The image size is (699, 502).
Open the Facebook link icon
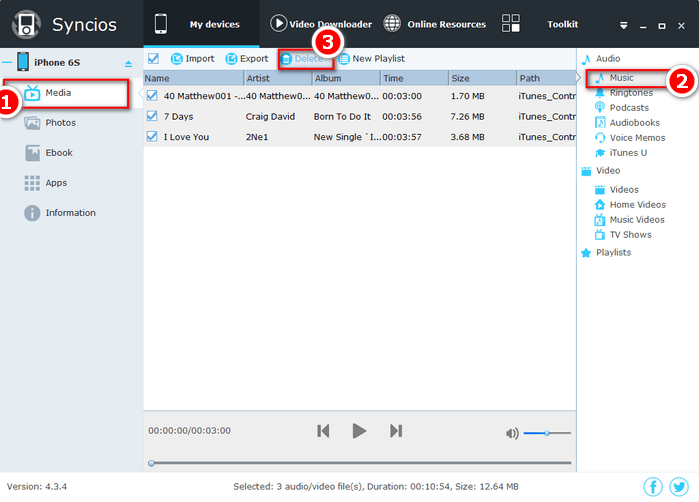[653, 487]
